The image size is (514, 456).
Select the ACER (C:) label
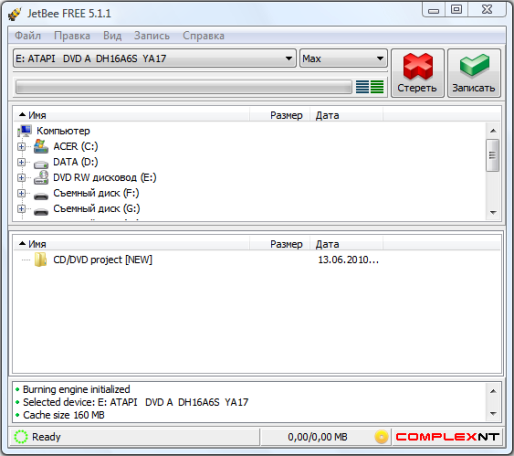click(x=76, y=146)
